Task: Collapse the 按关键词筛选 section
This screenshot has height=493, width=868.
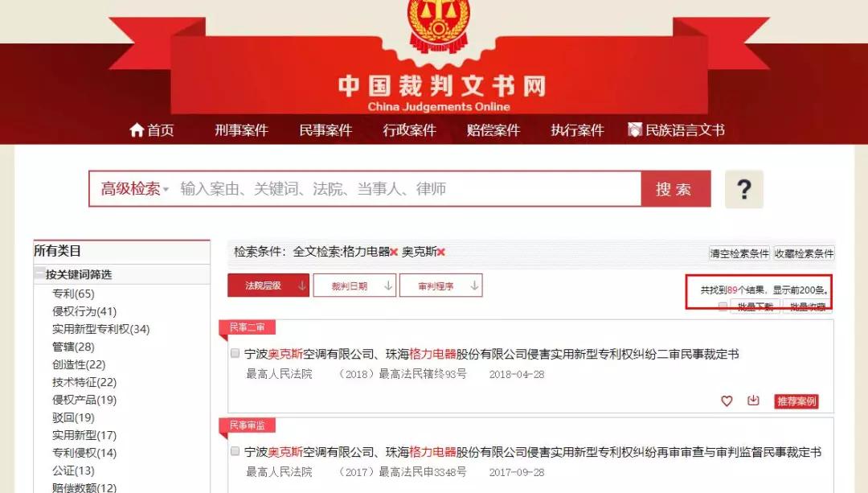Action: tap(39, 273)
